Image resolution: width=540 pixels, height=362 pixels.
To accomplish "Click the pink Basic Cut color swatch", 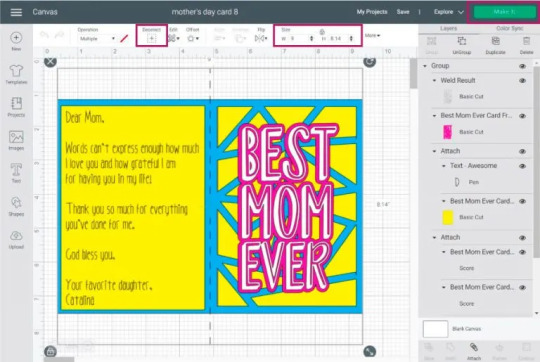I will point(447,132).
